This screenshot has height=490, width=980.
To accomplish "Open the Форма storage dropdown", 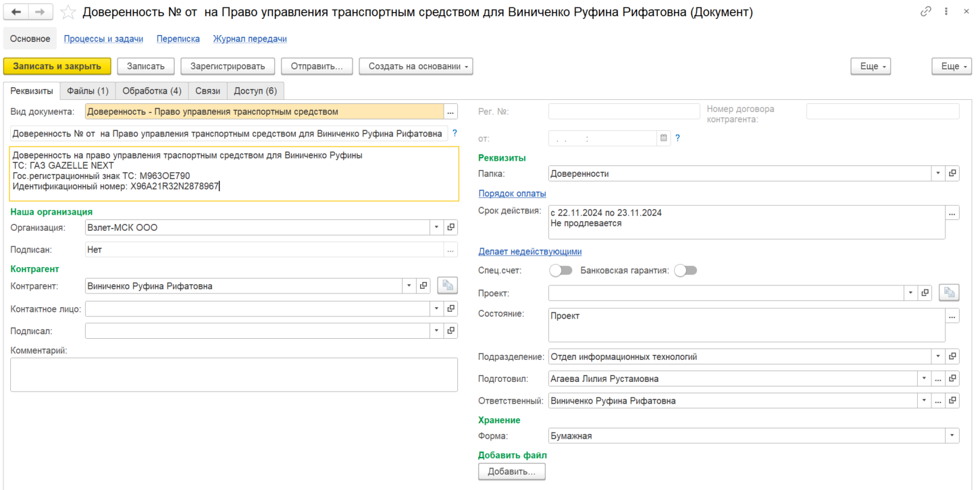I will 952,436.
